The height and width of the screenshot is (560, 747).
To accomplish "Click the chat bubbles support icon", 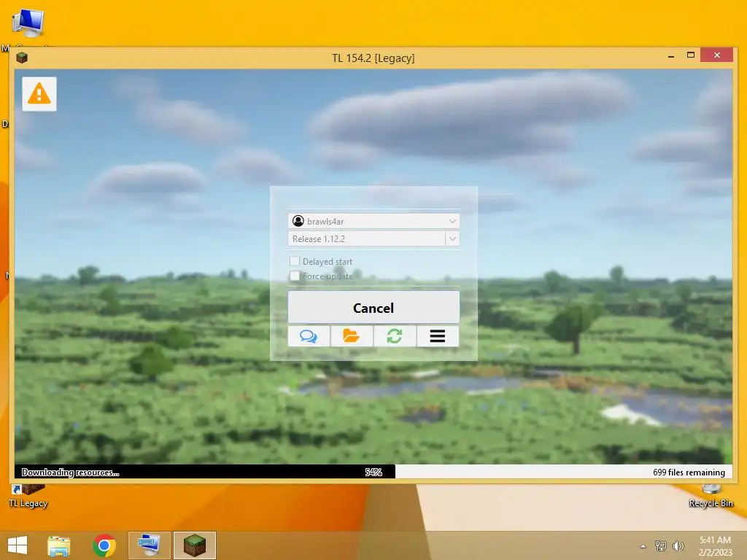I will click(x=309, y=336).
